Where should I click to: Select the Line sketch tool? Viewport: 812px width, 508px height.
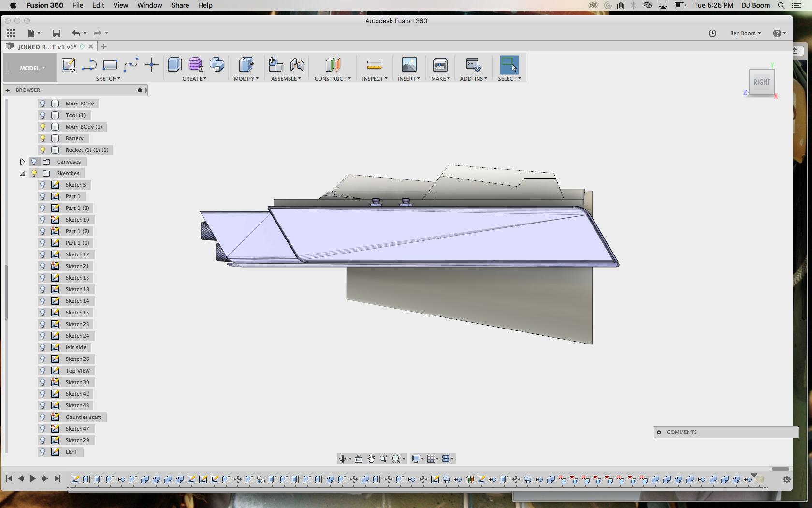click(x=89, y=65)
